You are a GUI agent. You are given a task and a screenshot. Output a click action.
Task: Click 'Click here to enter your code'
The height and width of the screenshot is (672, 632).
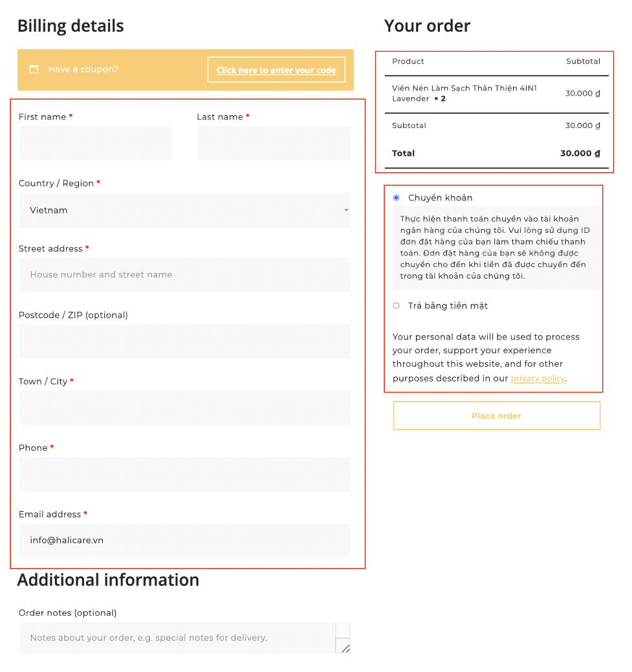tap(276, 70)
